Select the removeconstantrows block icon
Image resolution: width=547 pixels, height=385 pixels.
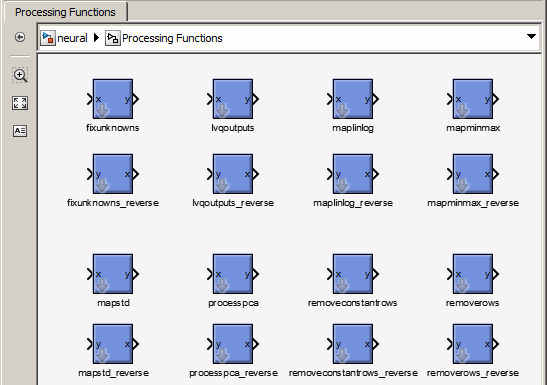pyautogui.click(x=353, y=274)
